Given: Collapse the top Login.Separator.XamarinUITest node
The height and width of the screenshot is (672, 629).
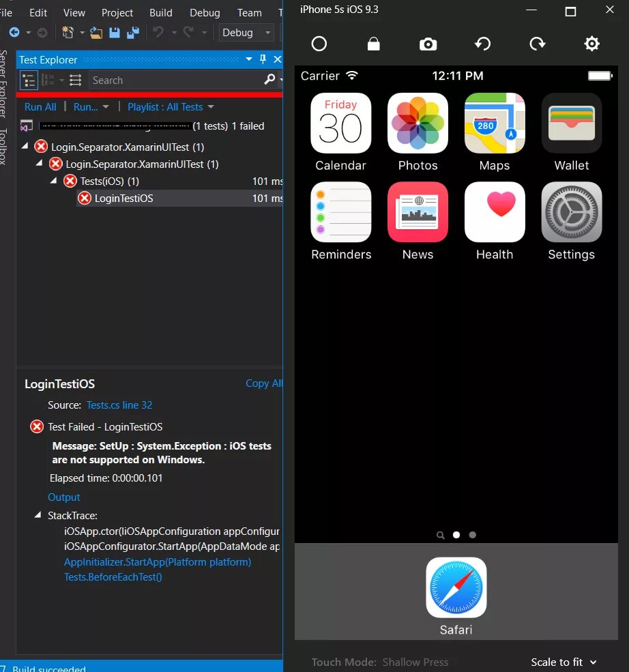Looking at the screenshot, I should 25,146.
